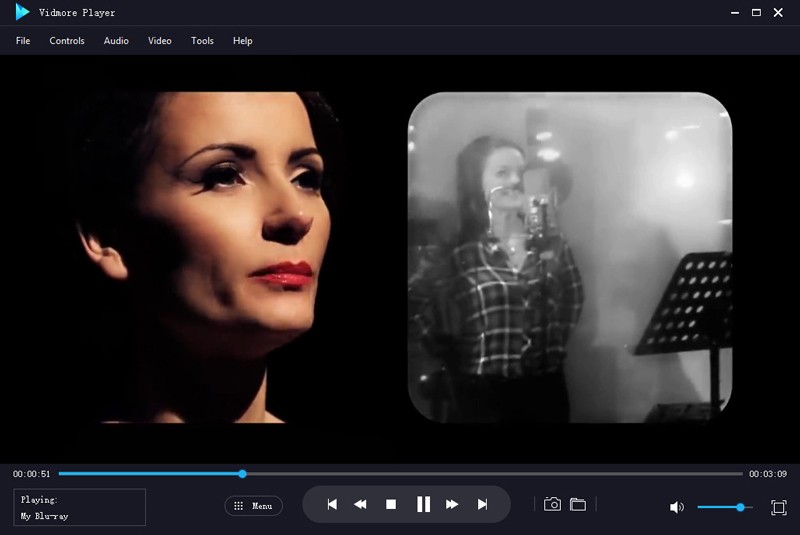Click the volume slider handle
The height and width of the screenshot is (535, 800).
click(740, 507)
